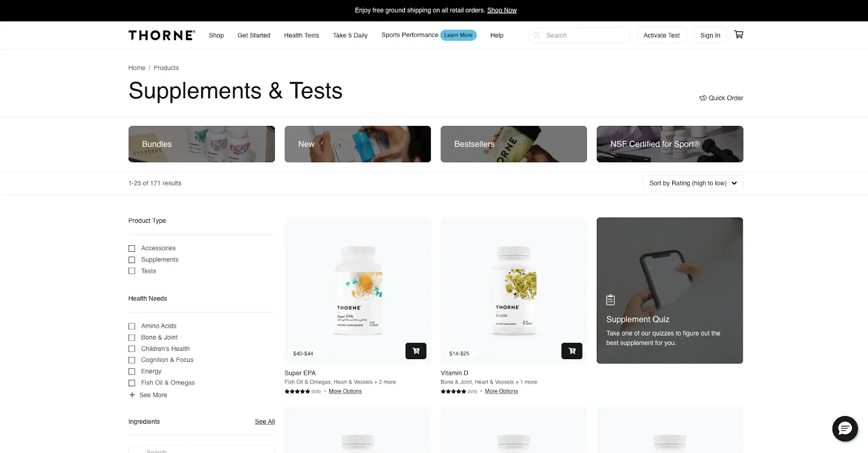Click the Thorne logo
The image size is (868, 453).
(x=162, y=35)
